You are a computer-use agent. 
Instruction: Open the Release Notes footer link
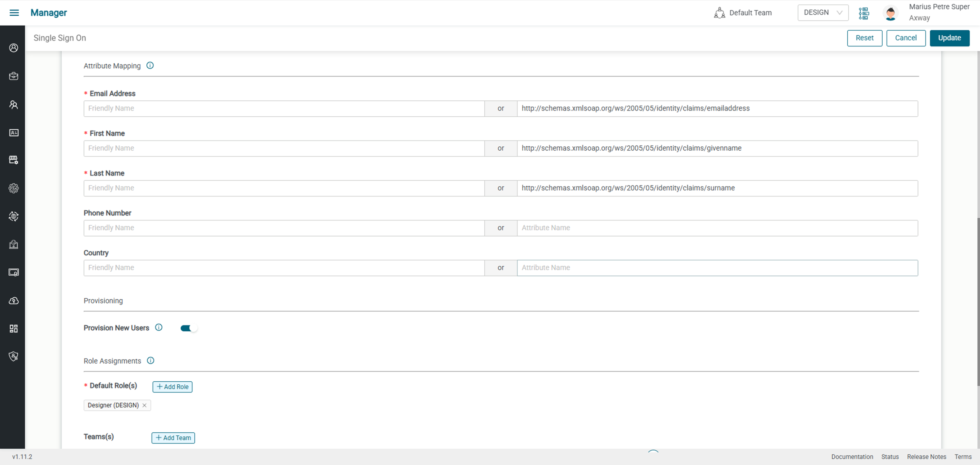926,457
